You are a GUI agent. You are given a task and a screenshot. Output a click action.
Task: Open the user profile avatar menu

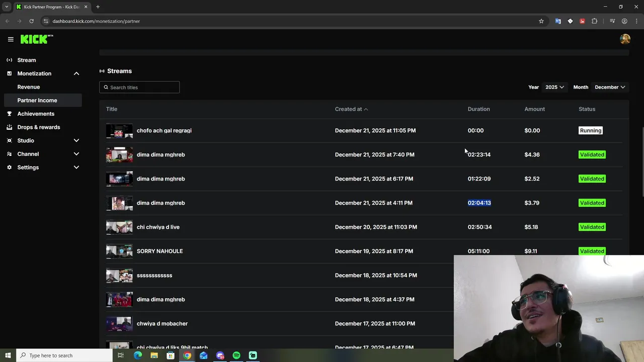click(625, 39)
